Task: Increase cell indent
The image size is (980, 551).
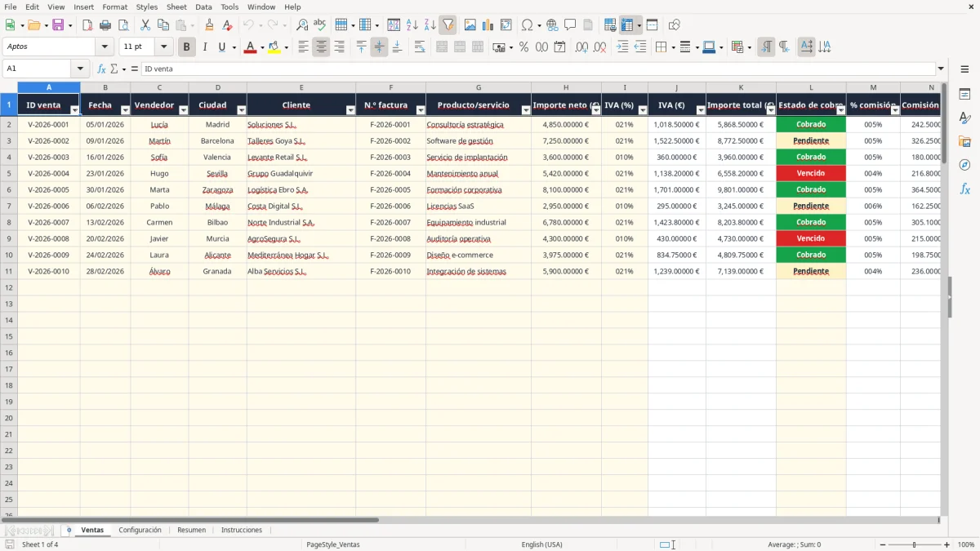Action: click(x=622, y=47)
